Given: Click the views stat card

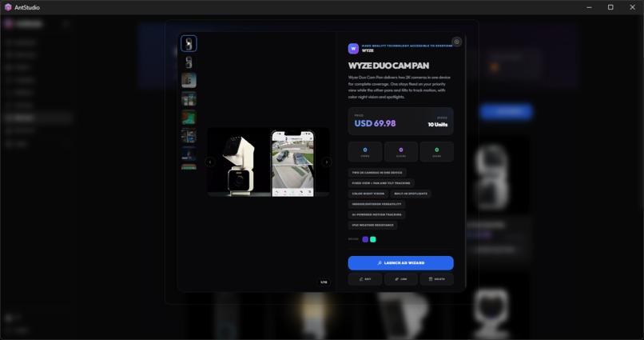Looking at the screenshot, I should tap(365, 152).
